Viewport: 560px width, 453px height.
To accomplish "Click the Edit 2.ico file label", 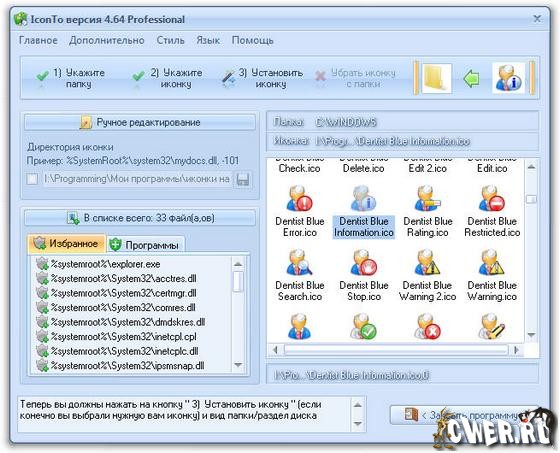I will click(x=428, y=168).
